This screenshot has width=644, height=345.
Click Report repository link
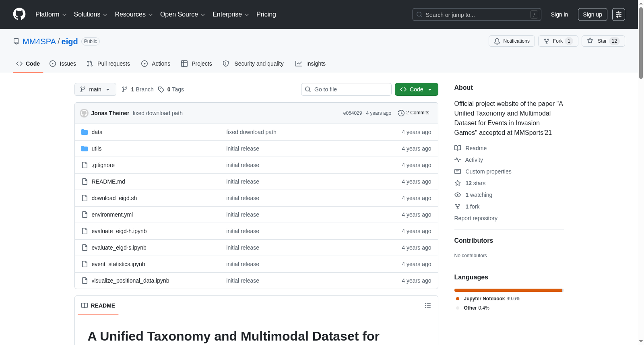coord(476,218)
